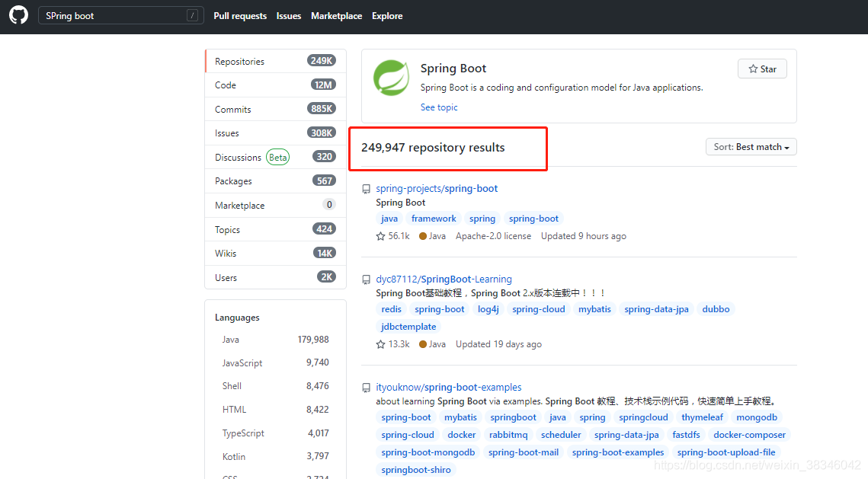Filter results by Java language

click(x=276, y=340)
